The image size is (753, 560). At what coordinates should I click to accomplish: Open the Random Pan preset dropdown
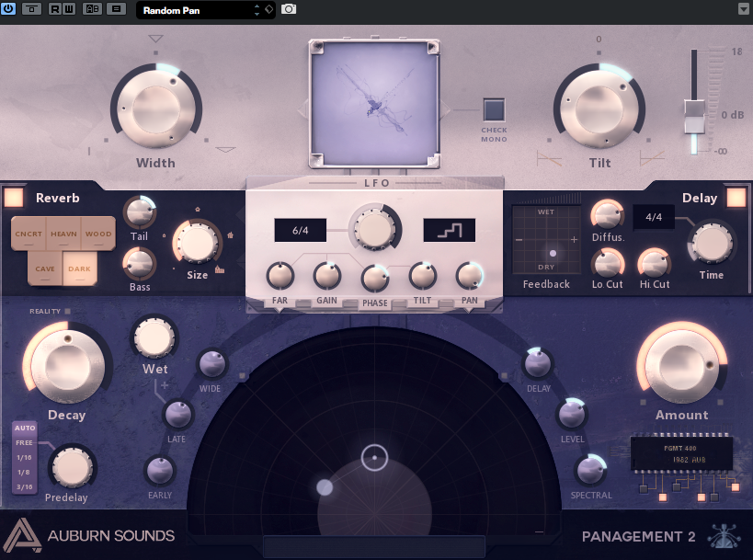[204, 9]
